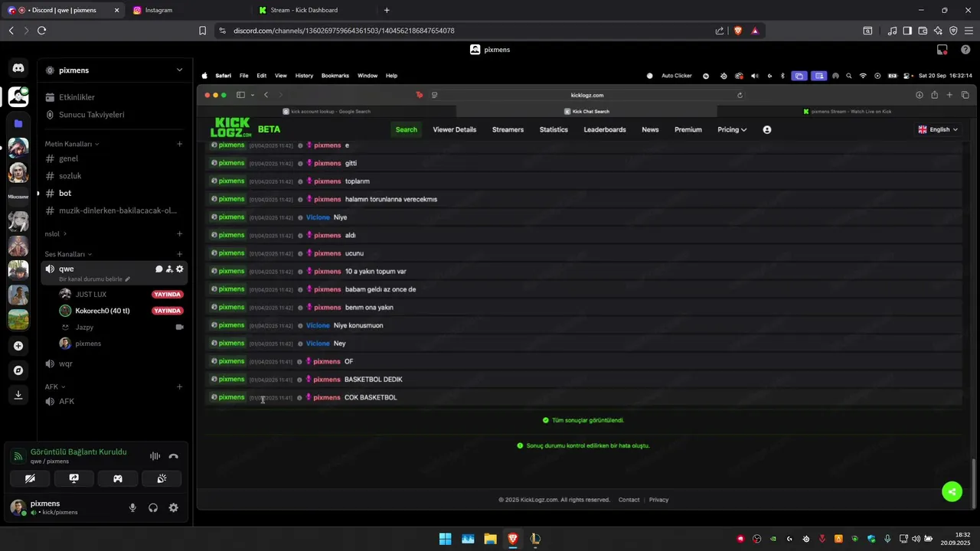Open Discord inbox icon
Image resolution: width=980 pixels, height=551 pixels.
(942, 50)
